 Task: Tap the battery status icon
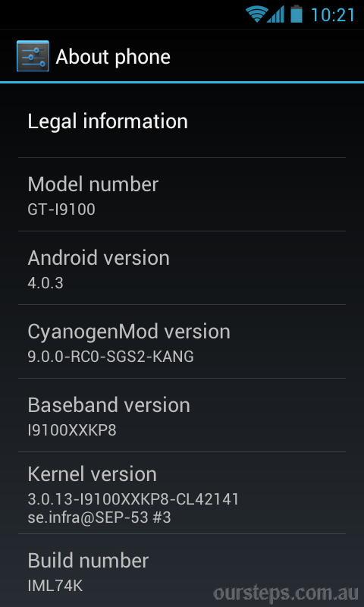pyautogui.click(x=297, y=14)
